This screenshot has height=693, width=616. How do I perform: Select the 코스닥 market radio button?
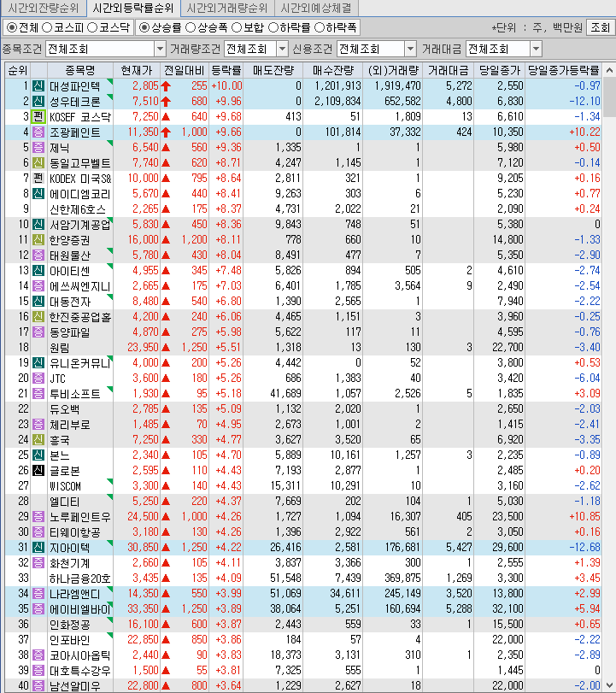92,27
